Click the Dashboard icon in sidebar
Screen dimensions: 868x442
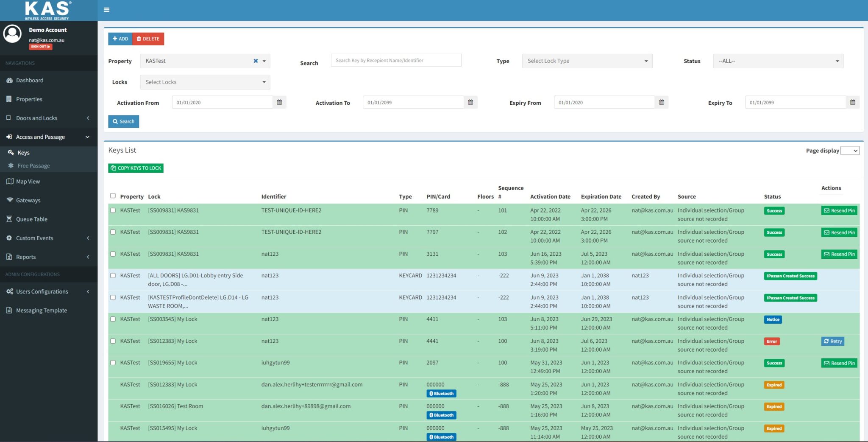(9, 80)
